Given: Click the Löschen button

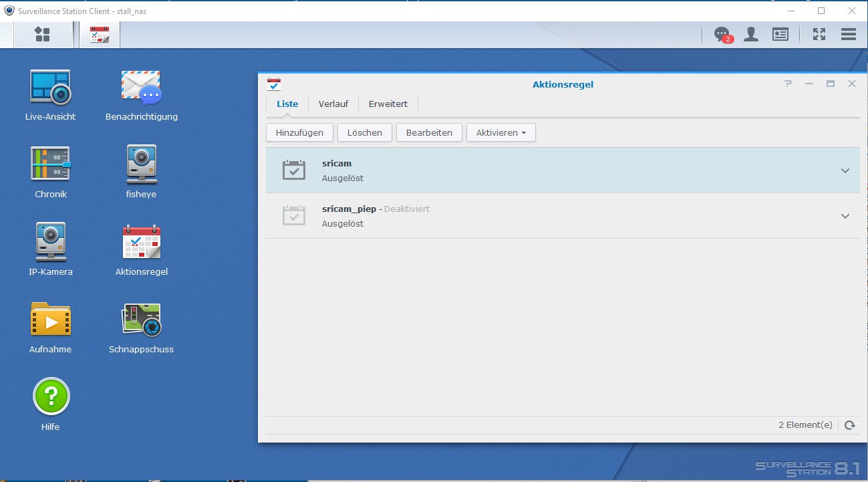Looking at the screenshot, I should click(365, 132).
